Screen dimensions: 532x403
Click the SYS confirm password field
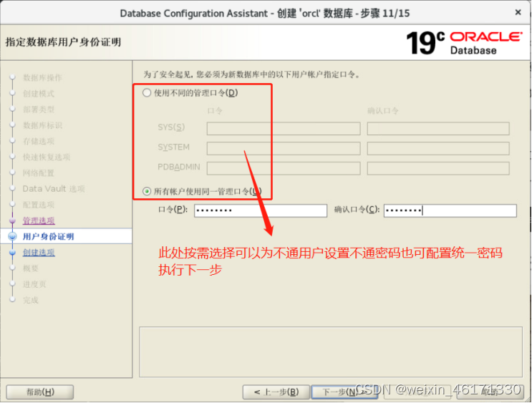click(438, 129)
